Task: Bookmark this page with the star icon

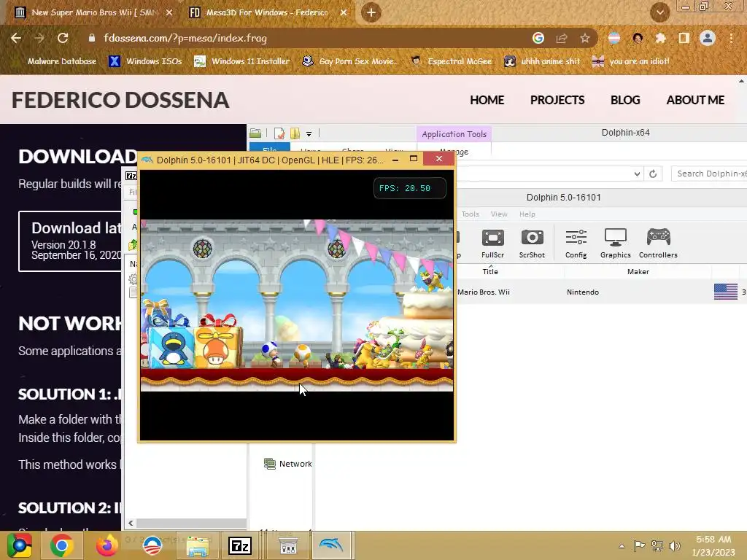Action: [585, 38]
